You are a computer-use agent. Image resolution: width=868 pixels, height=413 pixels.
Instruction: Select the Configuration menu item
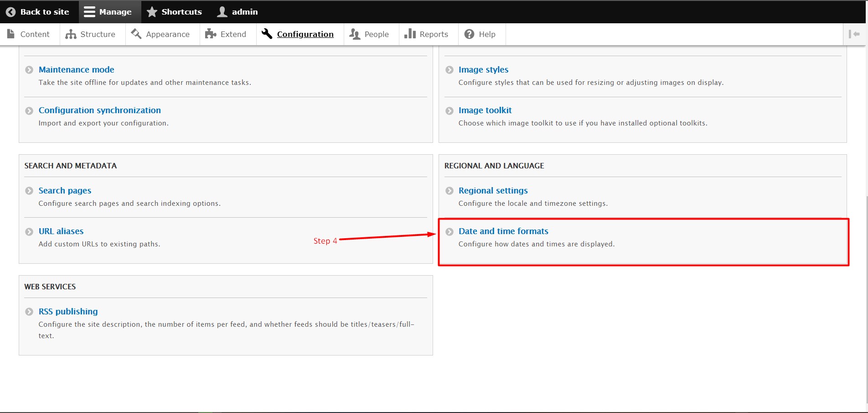pos(300,34)
